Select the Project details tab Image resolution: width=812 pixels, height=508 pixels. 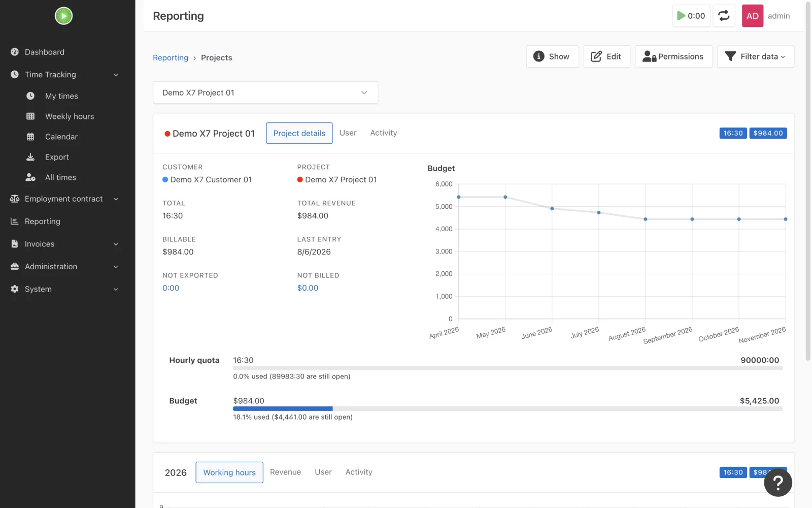tap(299, 133)
